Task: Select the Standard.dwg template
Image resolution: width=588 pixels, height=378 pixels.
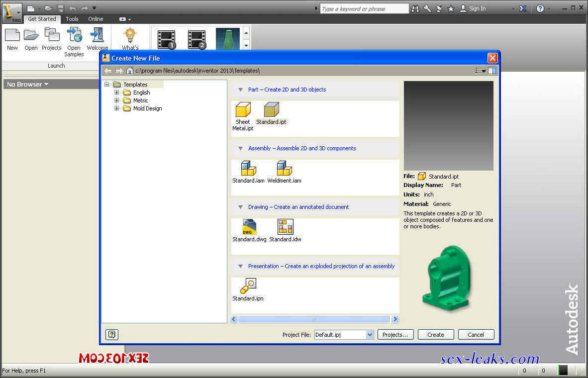Action: click(249, 231)
